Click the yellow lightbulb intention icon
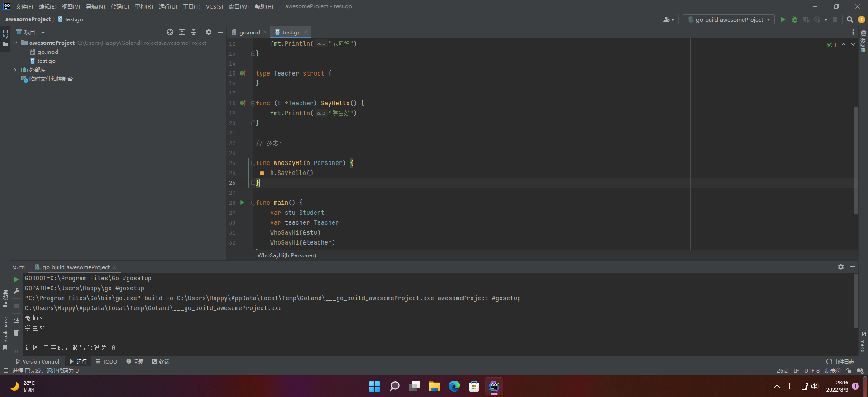 coord(262,173)
